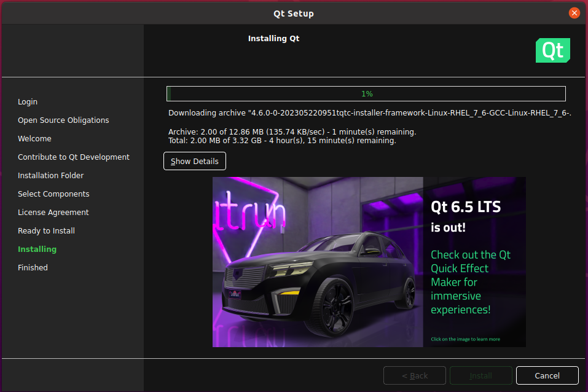The width and height of the screenshot is (588, 392).
Task: Select the Finished step in sidebar
Action: [x=33, y=268]
